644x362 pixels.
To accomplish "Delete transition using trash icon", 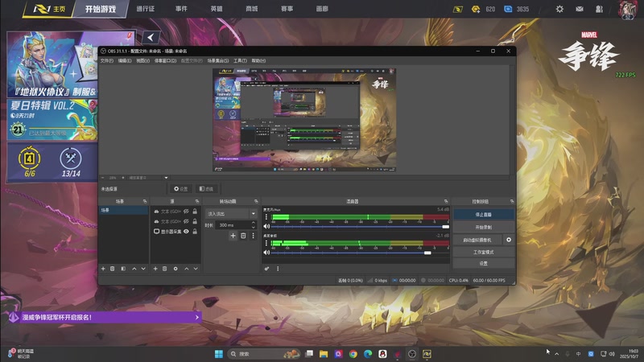I will 243,236.
